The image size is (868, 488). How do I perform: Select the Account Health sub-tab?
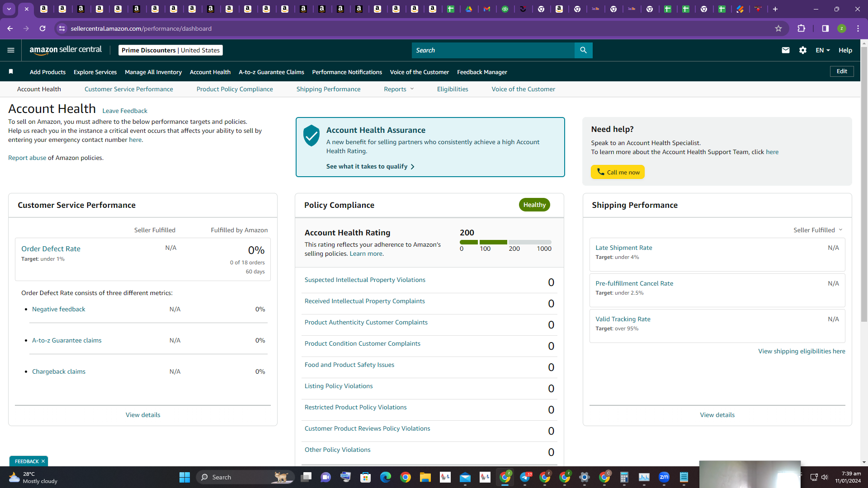(x=39, y=89)
